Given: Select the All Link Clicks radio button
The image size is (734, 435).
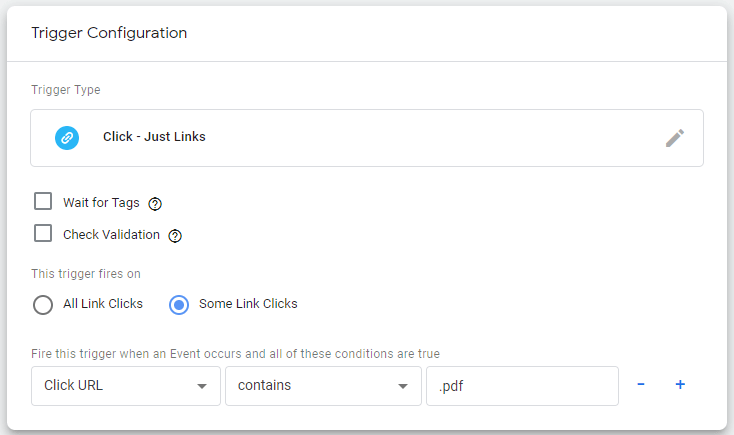Looking at the screenshot, I should (x=43, y=305).
